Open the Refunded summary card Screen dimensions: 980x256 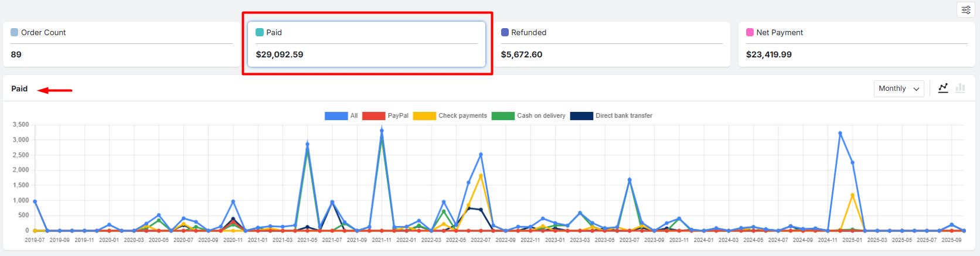611,45
